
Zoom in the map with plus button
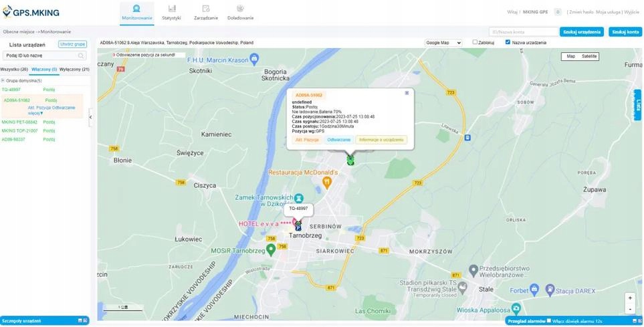click(x=629, y=298)
